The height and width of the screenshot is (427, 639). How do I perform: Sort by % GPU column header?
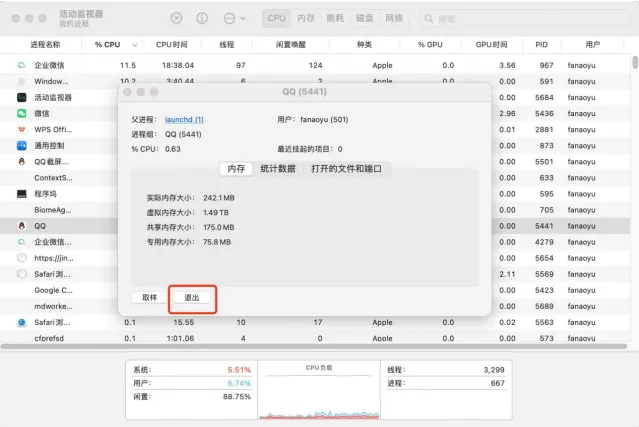click(x=430, y=44)
